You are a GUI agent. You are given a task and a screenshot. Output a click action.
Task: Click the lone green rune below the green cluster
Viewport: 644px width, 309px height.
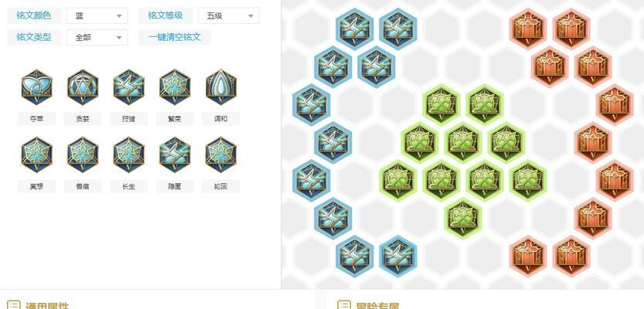463,218
